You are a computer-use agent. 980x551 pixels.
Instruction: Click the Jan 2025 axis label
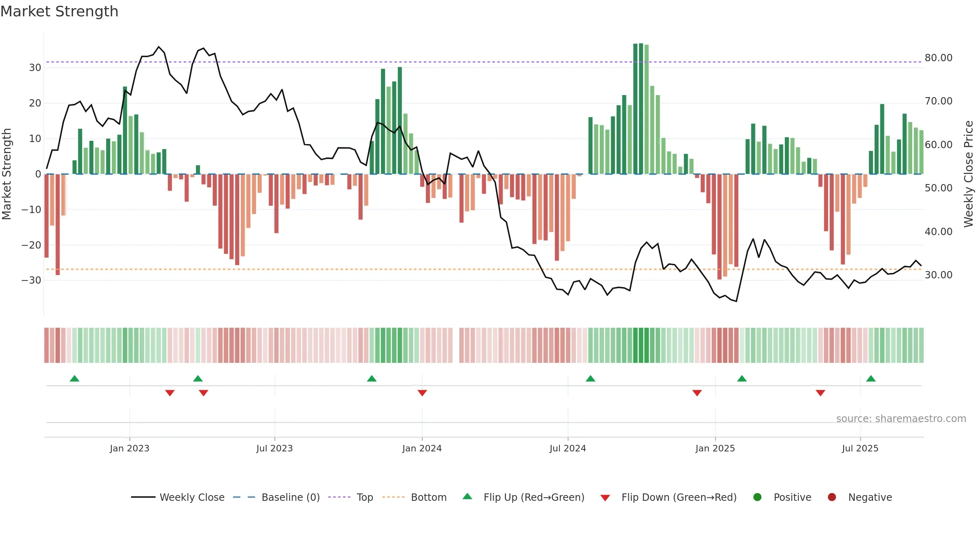[x=715, y=448]
